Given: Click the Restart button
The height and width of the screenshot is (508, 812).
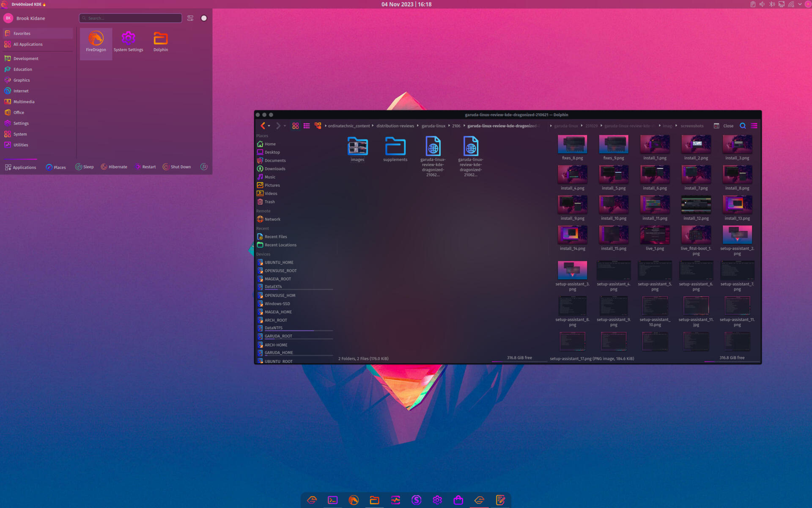Looking at the screenshot, I should point(145,167).
